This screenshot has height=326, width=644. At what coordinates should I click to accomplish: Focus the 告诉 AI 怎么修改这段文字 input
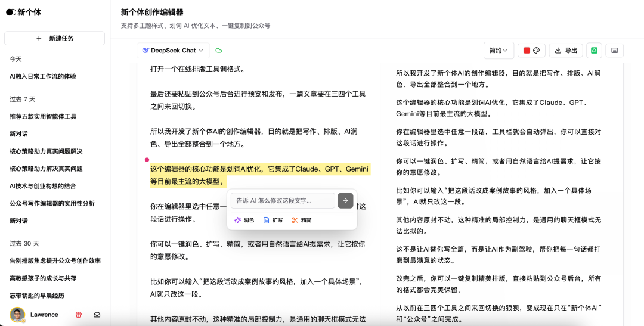click(x=282, y=201)
